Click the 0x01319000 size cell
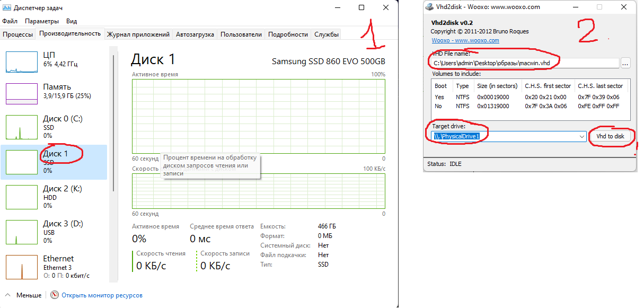 (493, 106)
